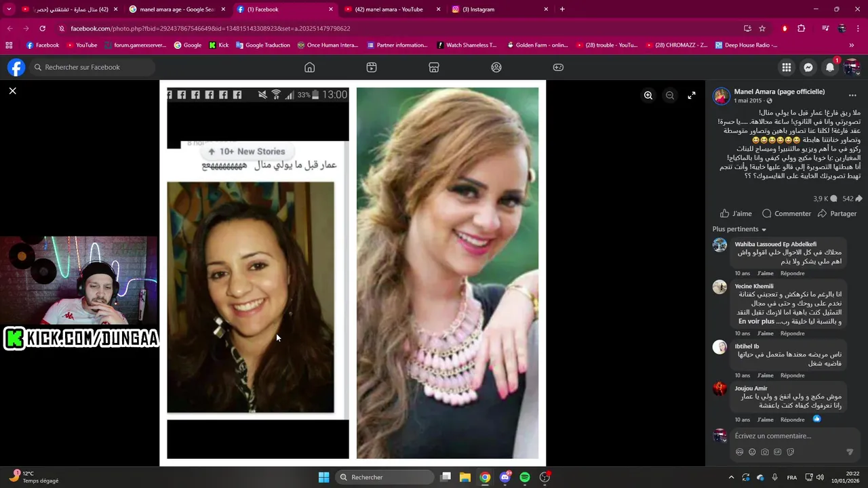The width and height of the screenshot is (868, 488).
Task: Zoom out of the photo
Action: coord(670,96)
